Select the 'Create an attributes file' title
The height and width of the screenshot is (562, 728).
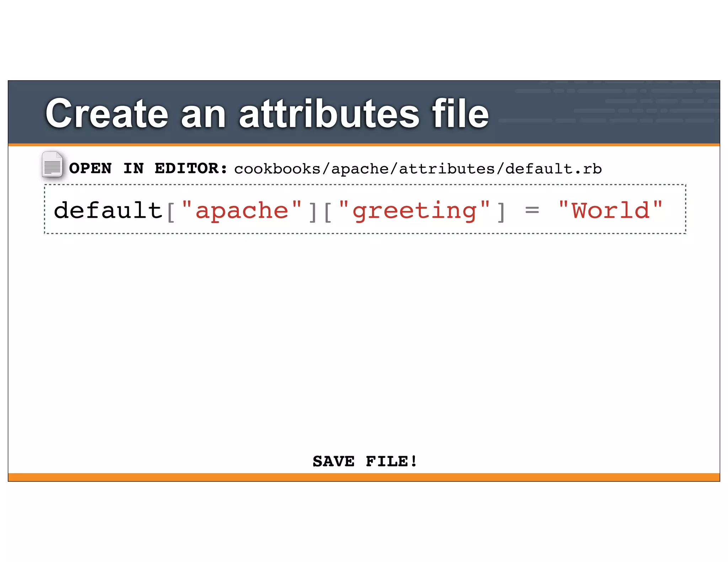(x=267, y=113)
